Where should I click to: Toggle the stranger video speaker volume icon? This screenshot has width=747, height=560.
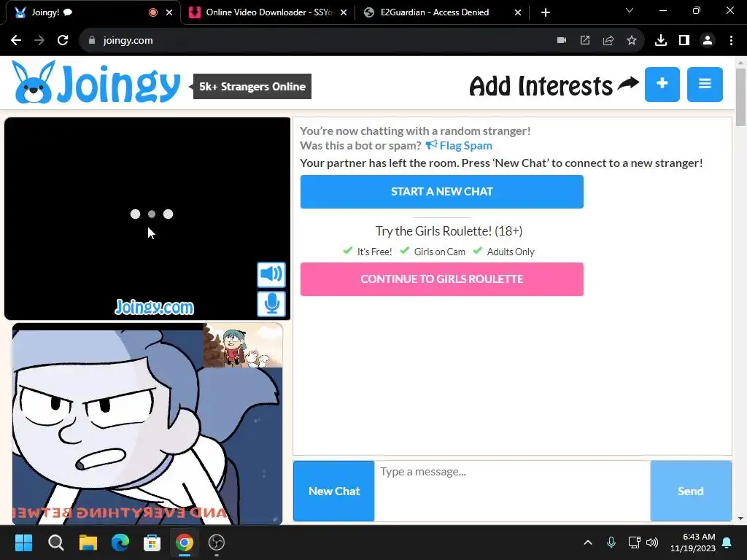tap(271, 274)
